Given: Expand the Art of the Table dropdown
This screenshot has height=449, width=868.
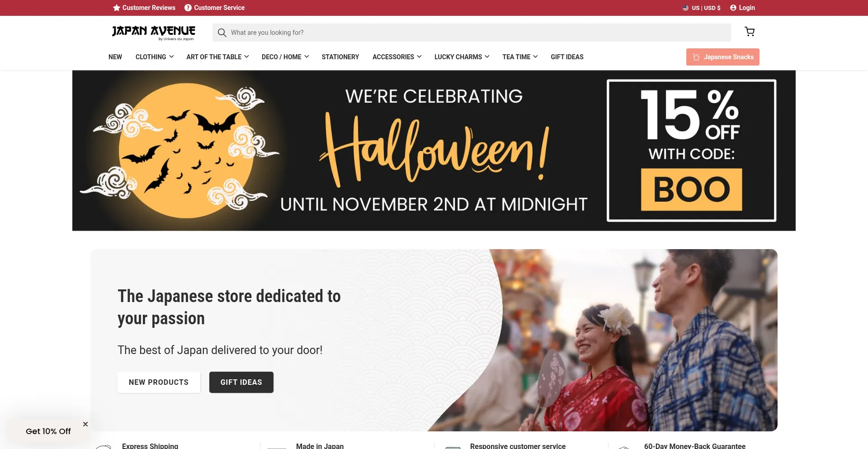Looking at the screenshot, I should pyautogui.click(x=217, y=57).
